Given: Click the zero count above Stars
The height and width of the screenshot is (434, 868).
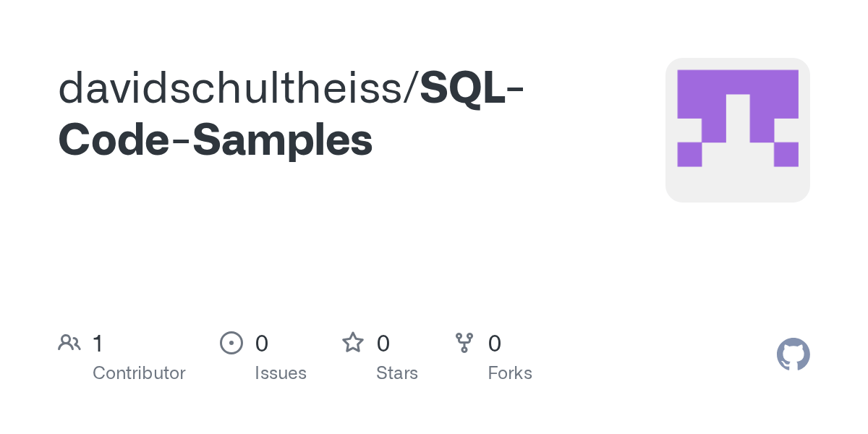Looking at the screenshot, I should (x=383, y=343).
